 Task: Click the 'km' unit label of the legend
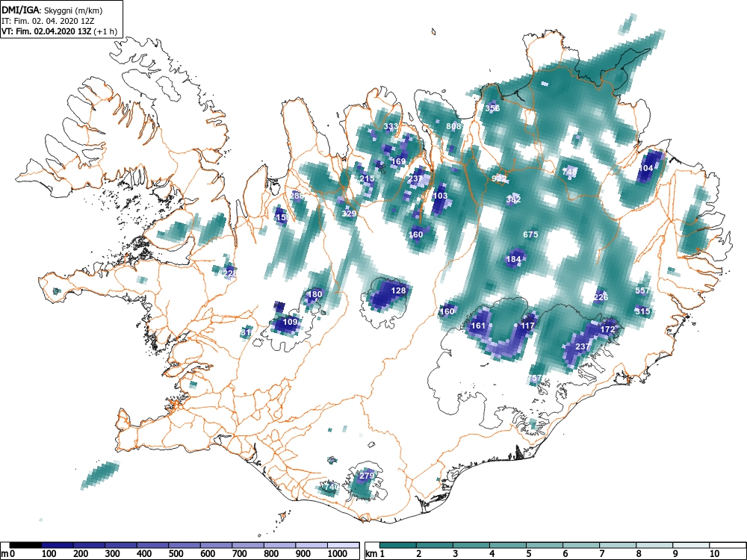[x=371, y=554]
